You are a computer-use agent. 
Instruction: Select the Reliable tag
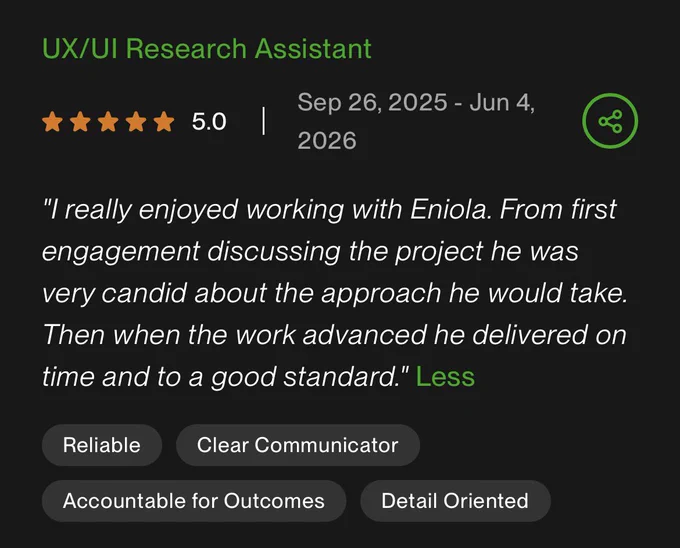pos(102,445)
